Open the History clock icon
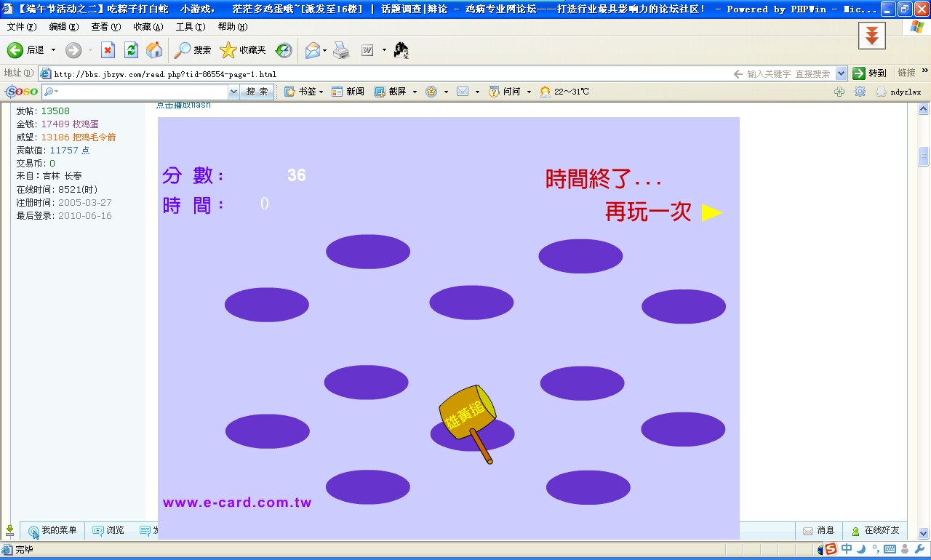 coord(284,50)
